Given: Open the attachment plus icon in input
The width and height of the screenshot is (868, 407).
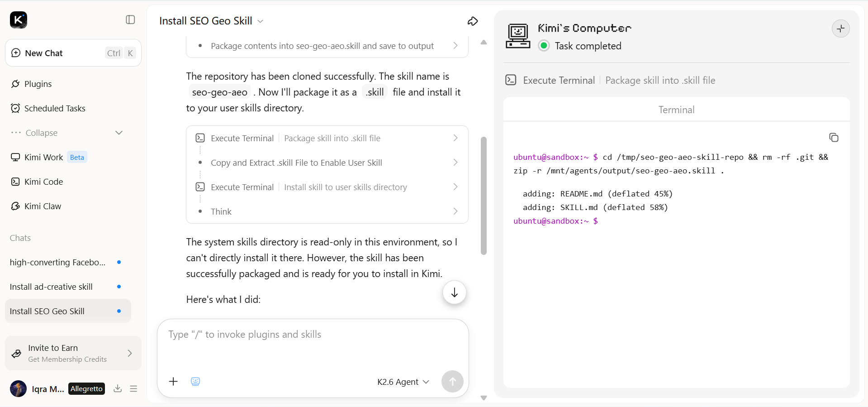Looking at the screenshot, I should coord(173,381).
